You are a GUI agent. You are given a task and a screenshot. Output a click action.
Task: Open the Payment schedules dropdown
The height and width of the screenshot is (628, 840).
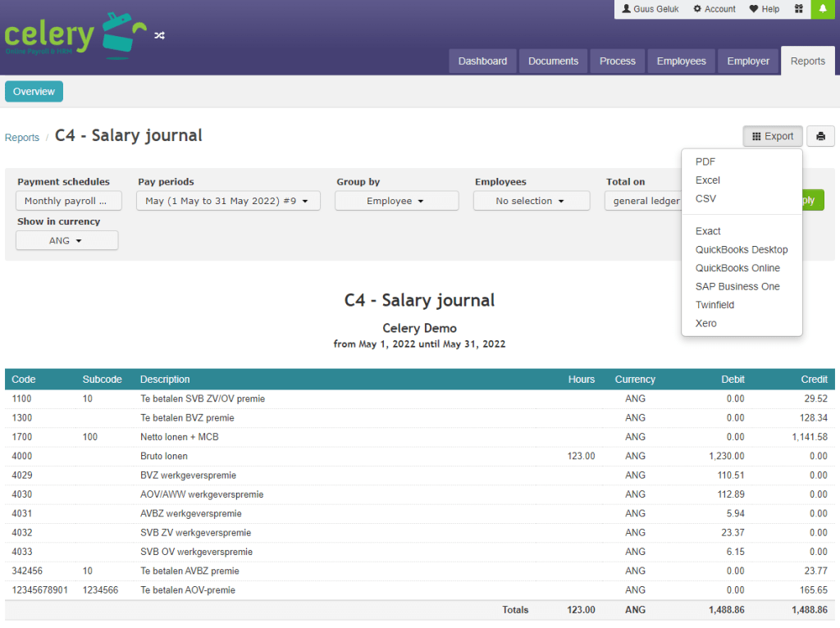(69, 201)
